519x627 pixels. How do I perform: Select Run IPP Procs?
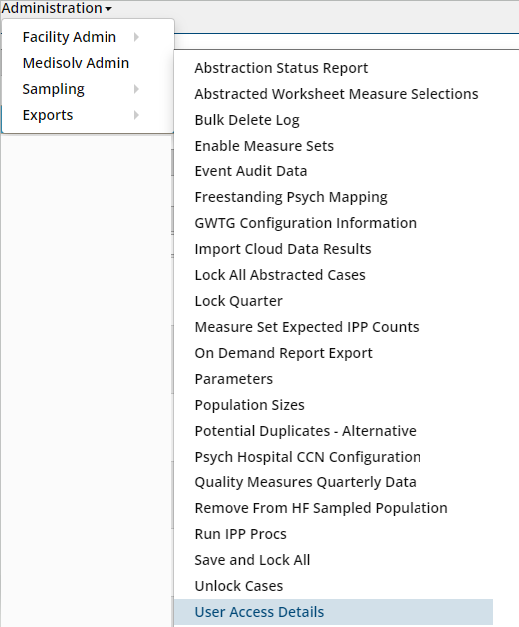[x=240, y=534]
